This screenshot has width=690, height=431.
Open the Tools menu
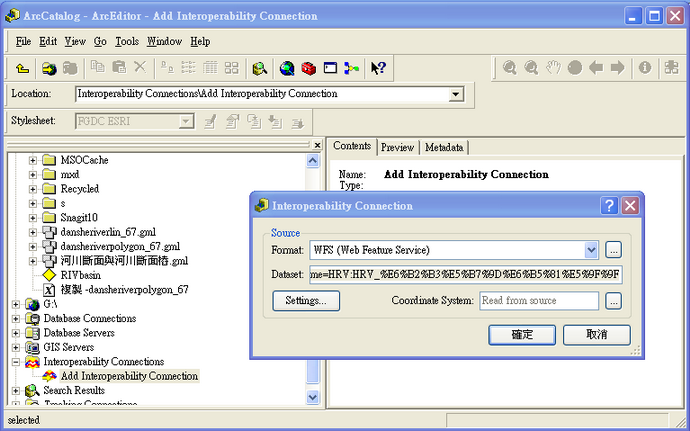click(126, 42)
